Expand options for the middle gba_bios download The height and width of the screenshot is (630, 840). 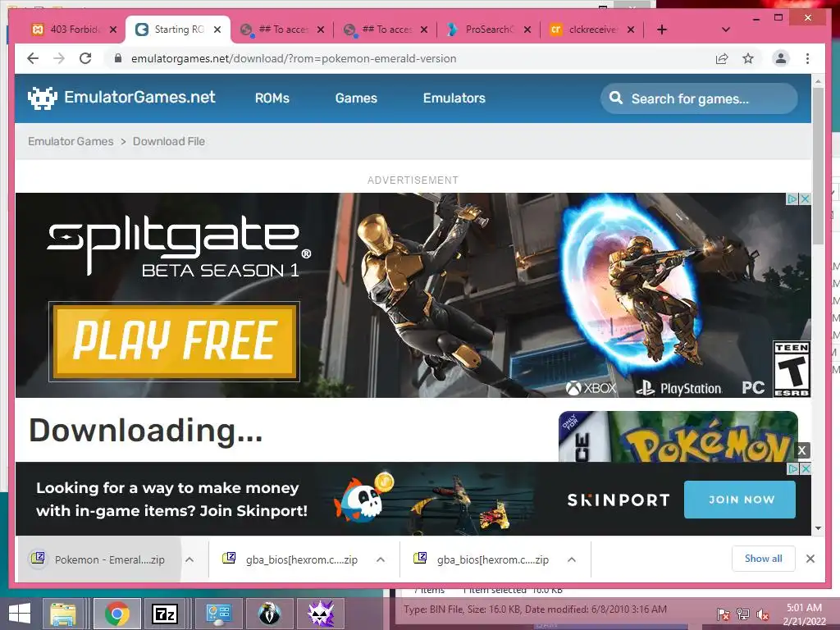[381, 559]
